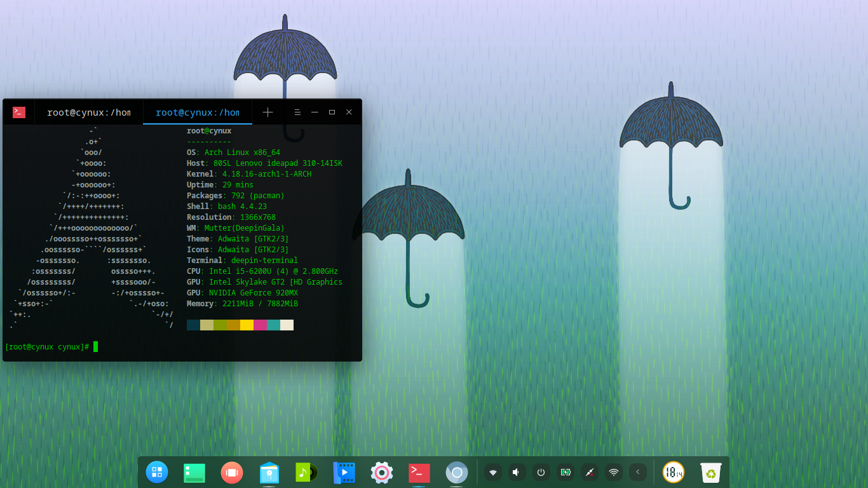Launch Deepin Music from the dock
The height and width of the screenshot is (488, 868).
pyautogui.click(x=307, y=472)
